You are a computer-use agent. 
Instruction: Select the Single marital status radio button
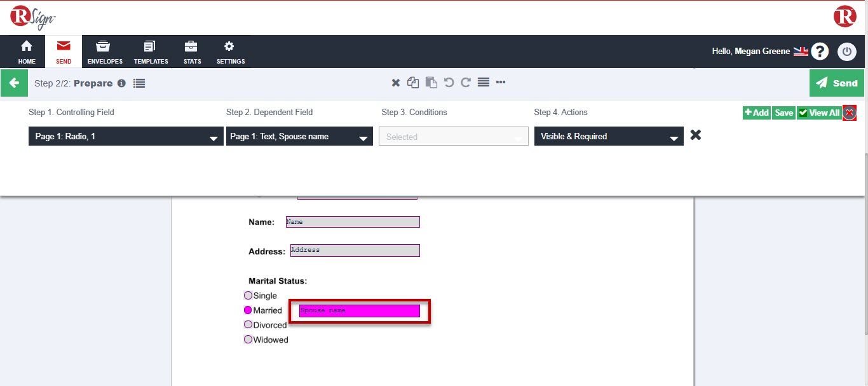pyautogui.click(x=248, y=295)
